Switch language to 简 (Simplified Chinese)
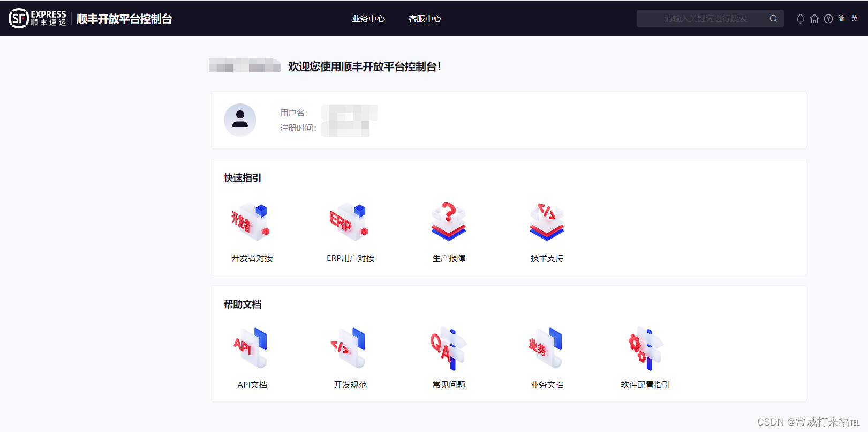868x432 pixels. 841,19
